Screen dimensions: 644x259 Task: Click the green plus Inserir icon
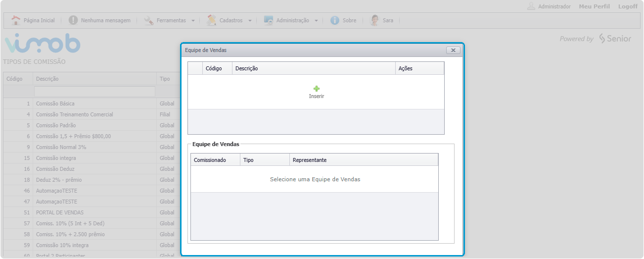tap(317, 89)
